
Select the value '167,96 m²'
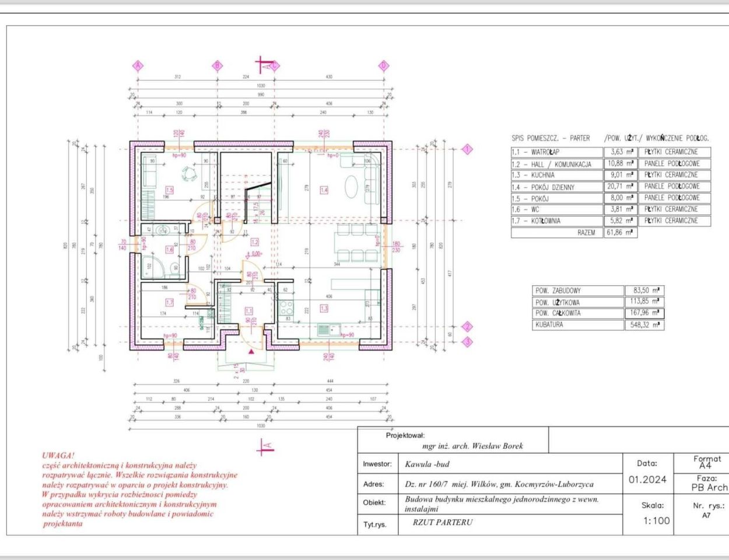[x=644, y=313]
